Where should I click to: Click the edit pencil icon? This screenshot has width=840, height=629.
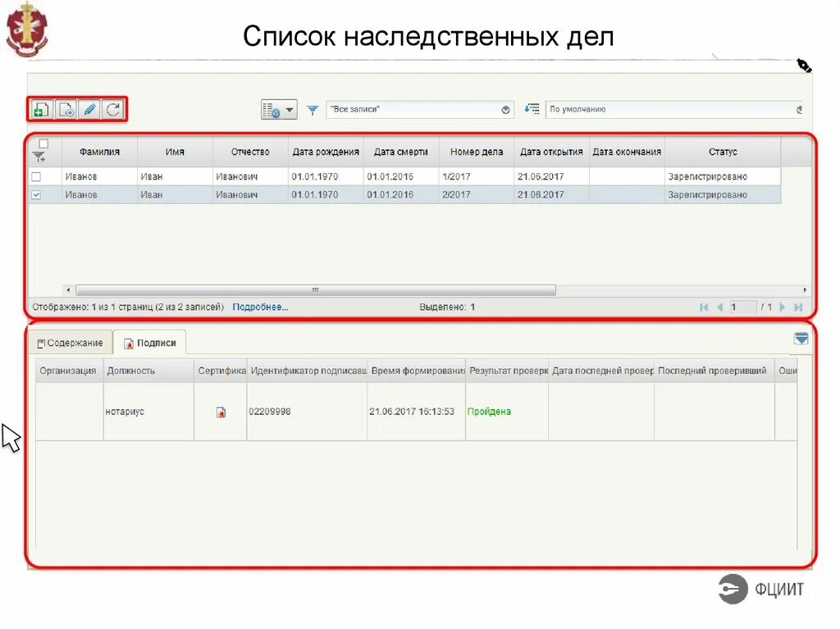coord(89,109)
